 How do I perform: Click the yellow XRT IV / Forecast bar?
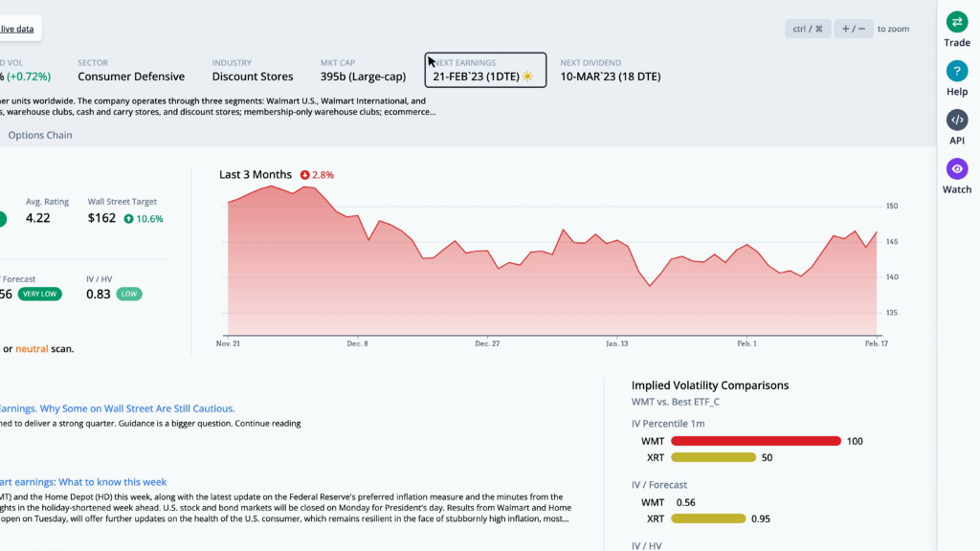tap(708, 518)
